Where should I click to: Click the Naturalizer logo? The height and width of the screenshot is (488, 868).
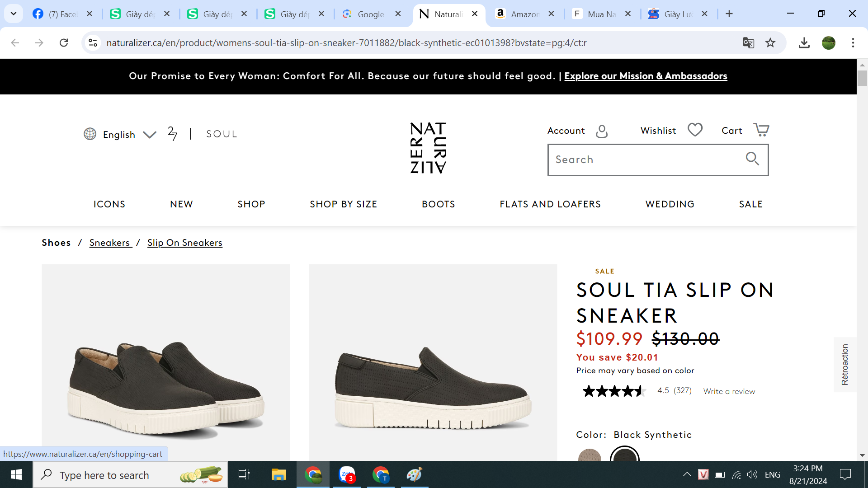pos(428,148)
